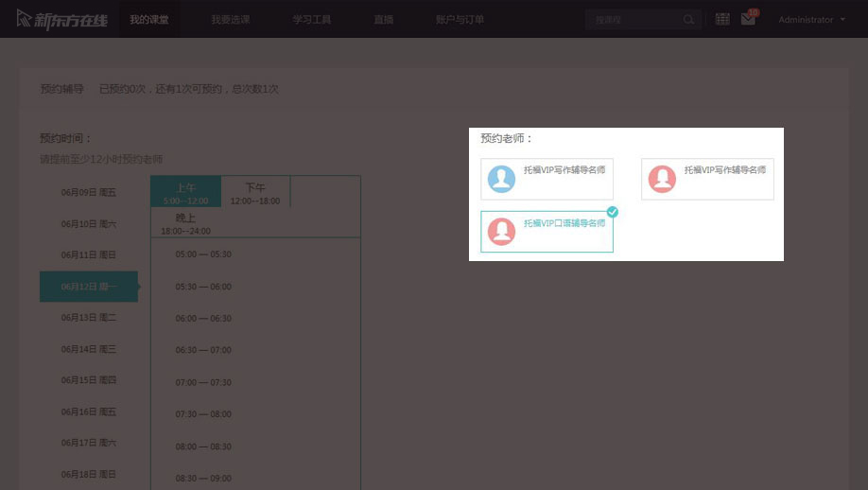Choose the 06月13日 周二 date
Image resolution: width=868 pixels, height=490 pixels.
pos(89,317)
